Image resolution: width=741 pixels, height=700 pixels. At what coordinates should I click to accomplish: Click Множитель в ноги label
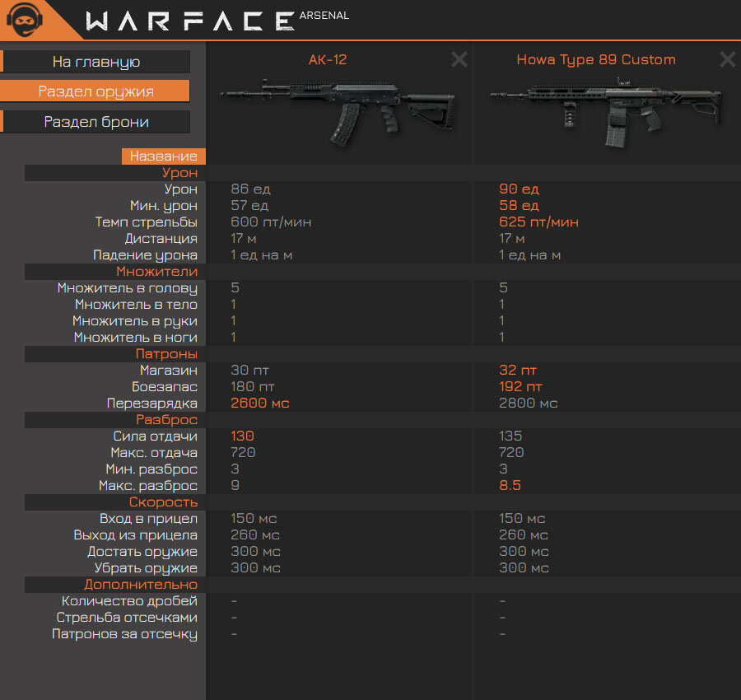[136, 338]
